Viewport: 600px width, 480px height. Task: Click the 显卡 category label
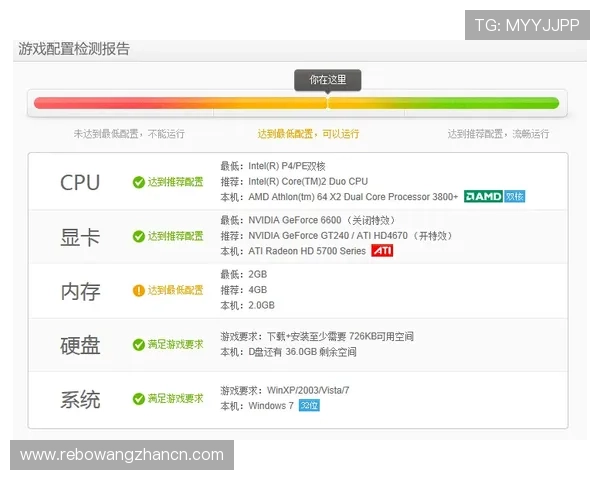(x=80, y=237)
